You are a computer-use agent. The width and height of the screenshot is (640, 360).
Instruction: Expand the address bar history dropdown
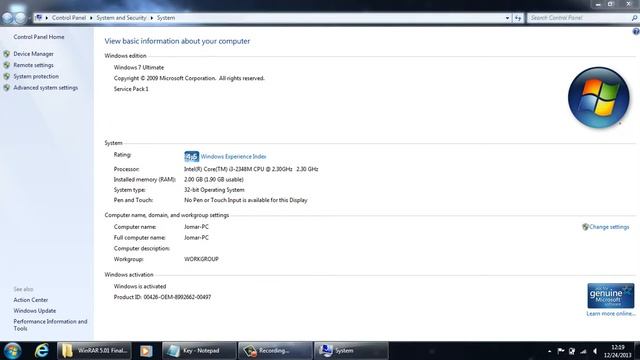point(507,18)
